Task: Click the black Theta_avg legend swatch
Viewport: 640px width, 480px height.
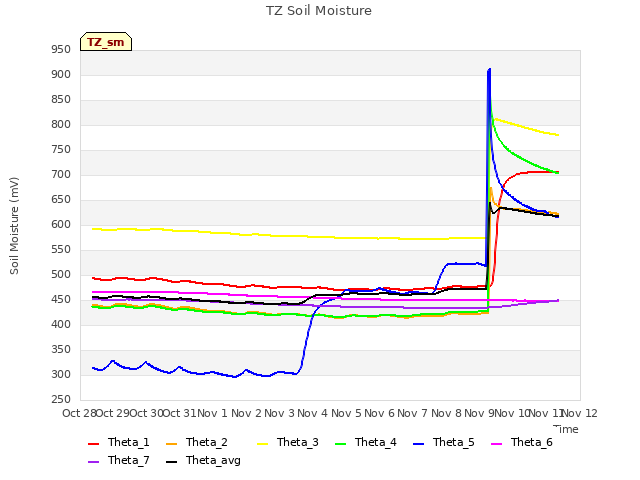Action: (x=172, y=461)
